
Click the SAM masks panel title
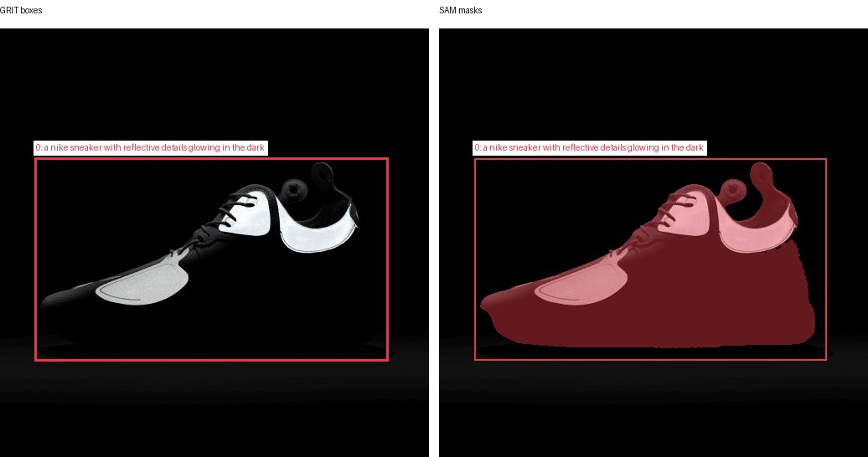point(461,11)
